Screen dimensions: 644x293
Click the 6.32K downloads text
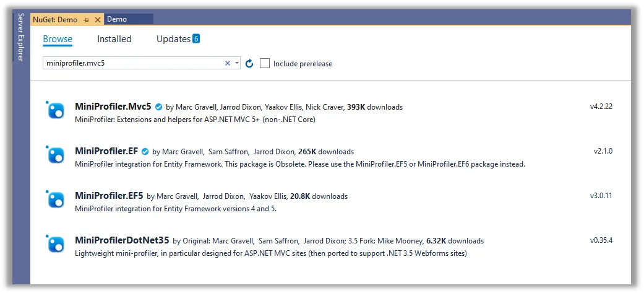point(455,241)
